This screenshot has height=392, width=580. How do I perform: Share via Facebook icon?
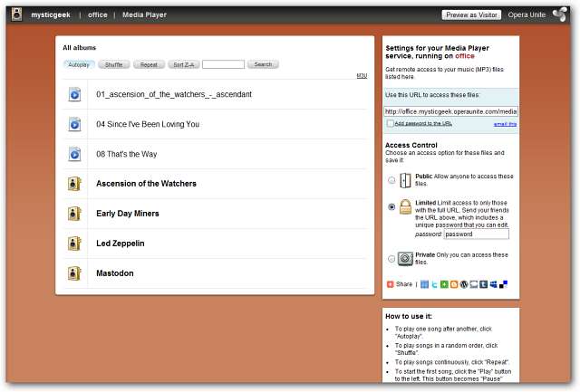pyautogui.click(x=425, y=284)
